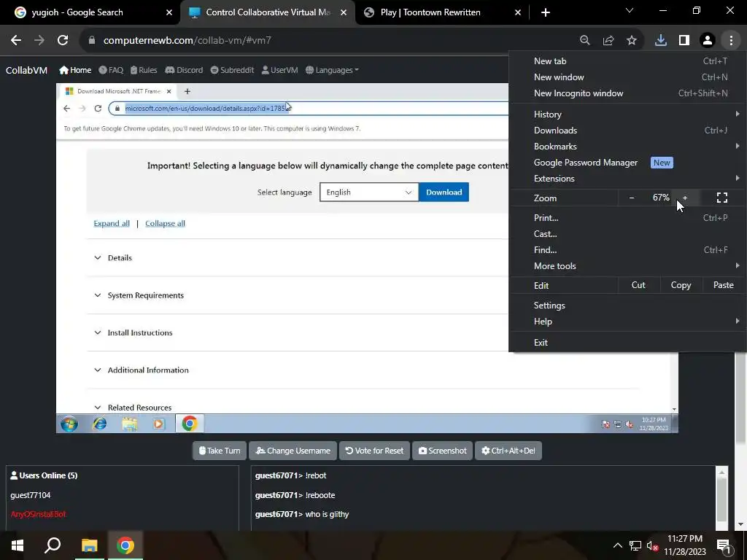This screenshot has height=560, width=747.
Task: Open Google Password Manager
Action: click(x=628, y=163)
